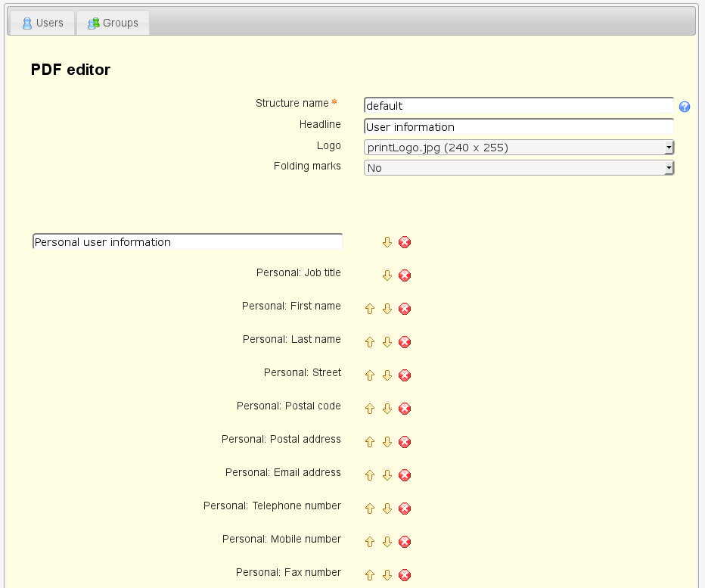Viewport: 705px width, 588px height.
Task: Move Postal code field up
Action: pyautogui.click(x=370, y=409)
